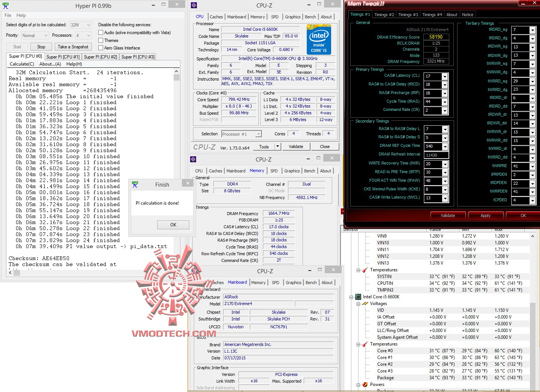Click the Core Speed value 799.42 MHz
Image resolution: width=540 pixels, height=392 pixels.
[239, 100]
